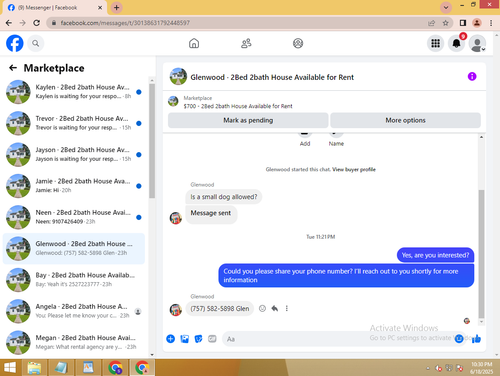
Task: Go back in browser
Action: (9, 23)
